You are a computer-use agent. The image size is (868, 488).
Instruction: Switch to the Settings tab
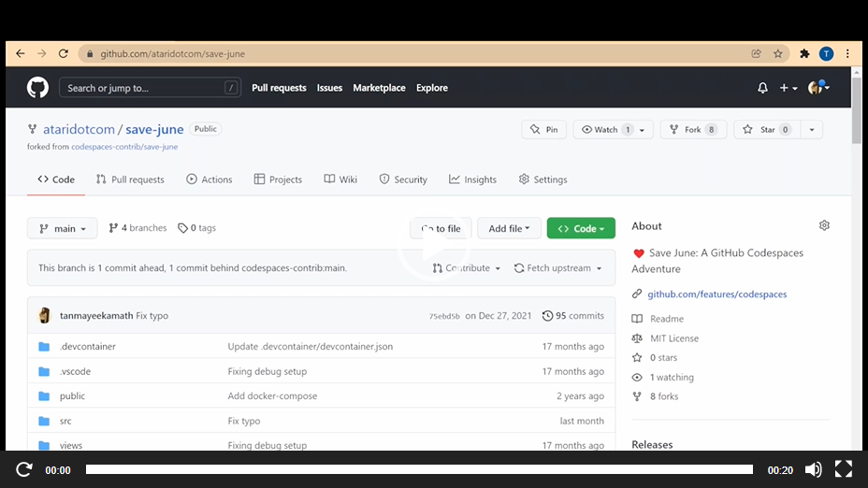[x=543, y=179]
